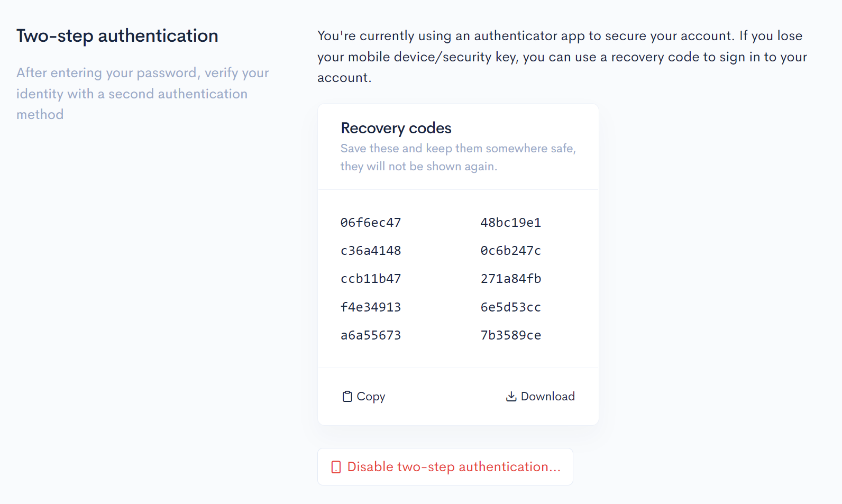This screenshot has width=842, height=504.
Task: Select recovery code c36a4148
Action: click(371, 251)
